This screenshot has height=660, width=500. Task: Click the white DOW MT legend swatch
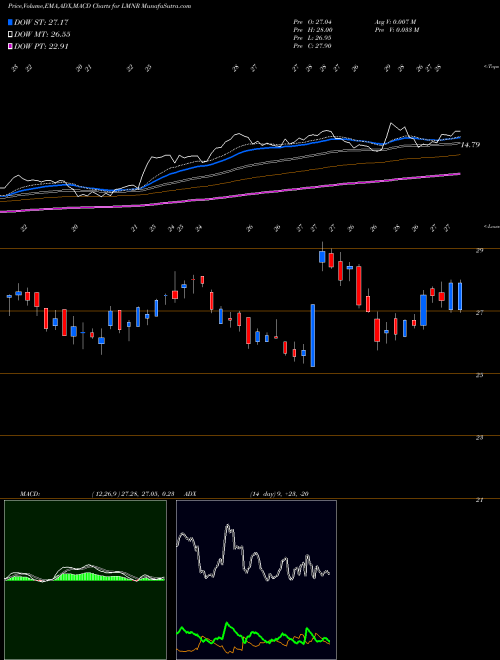(10, 35)
